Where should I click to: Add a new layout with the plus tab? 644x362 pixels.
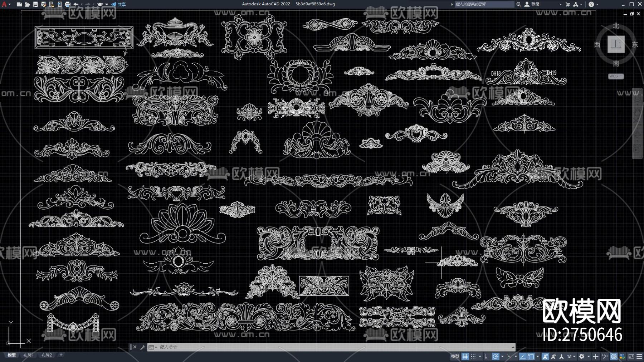tap(61, 355)
